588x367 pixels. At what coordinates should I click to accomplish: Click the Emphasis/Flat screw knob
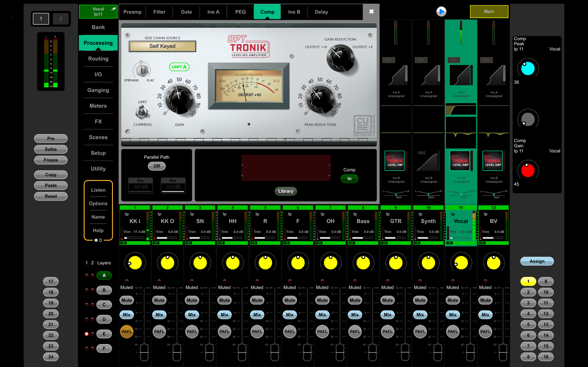pyautogui.click(x=142, y=71)
